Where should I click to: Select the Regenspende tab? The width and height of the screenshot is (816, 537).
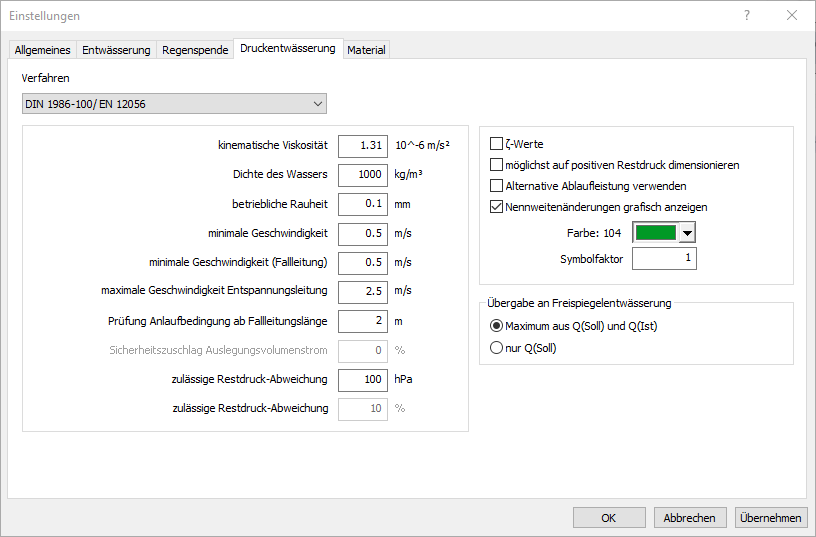pyautogui.click(x=195, y=50)
